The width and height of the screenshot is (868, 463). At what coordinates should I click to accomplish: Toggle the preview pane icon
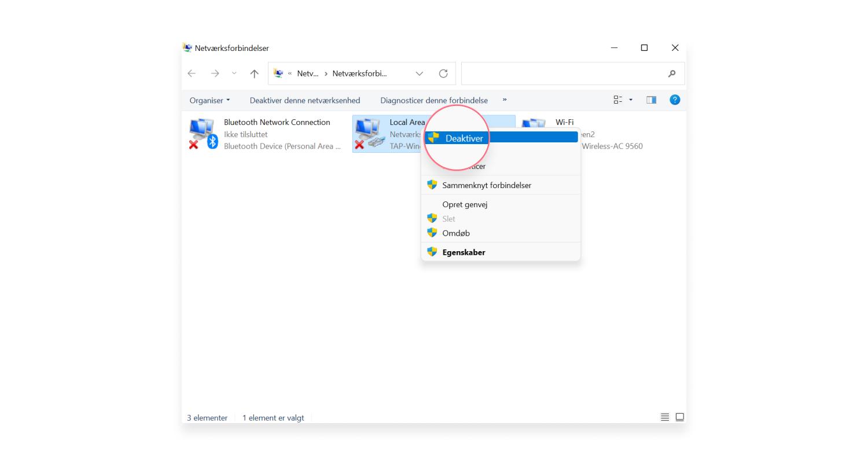coord(652,100)
